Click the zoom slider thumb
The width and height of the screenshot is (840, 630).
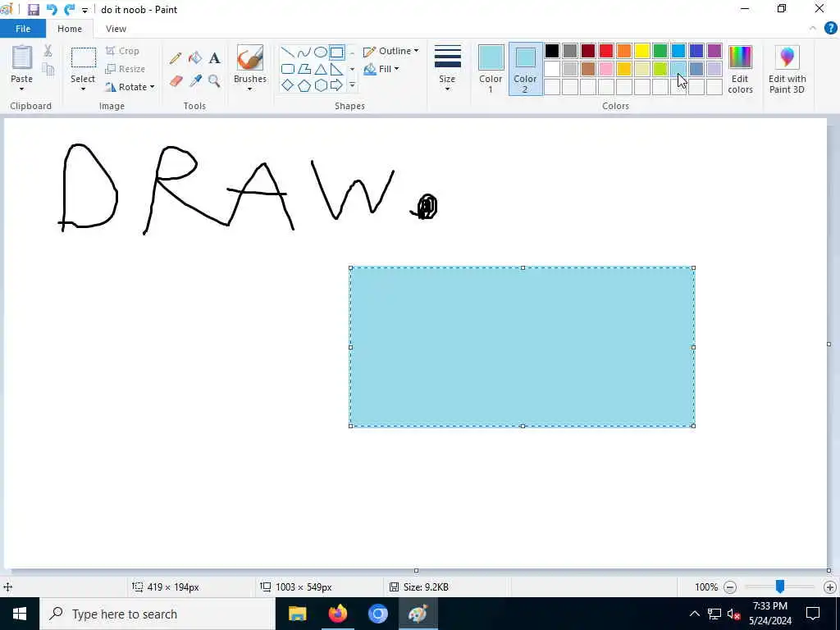point(780,587)
